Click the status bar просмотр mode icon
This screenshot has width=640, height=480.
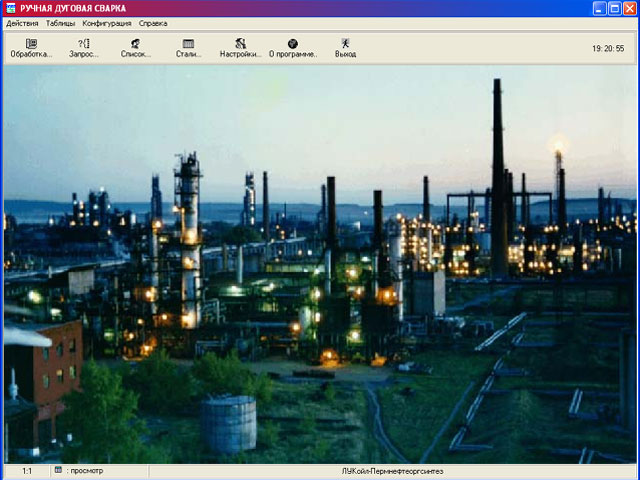[58, 470]
